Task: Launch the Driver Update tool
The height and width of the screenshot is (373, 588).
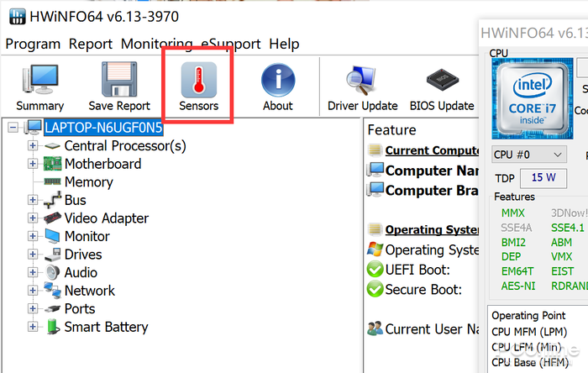Action: (362, 88)
